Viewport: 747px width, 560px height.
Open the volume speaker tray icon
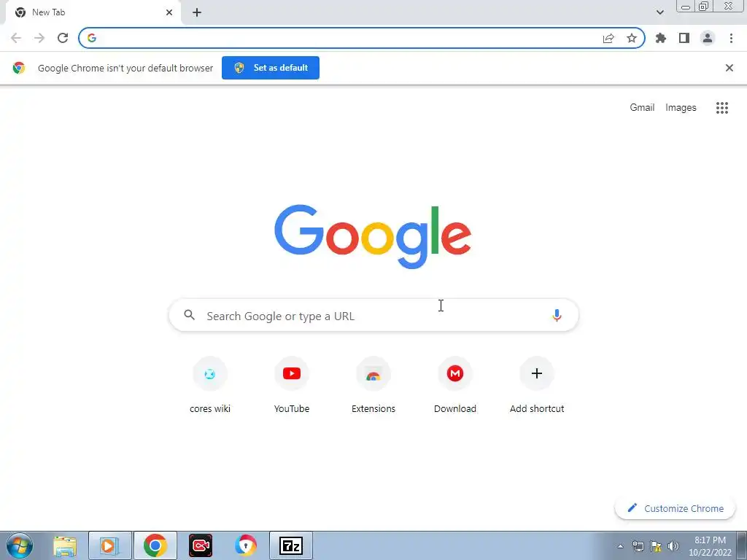(673, 546)
